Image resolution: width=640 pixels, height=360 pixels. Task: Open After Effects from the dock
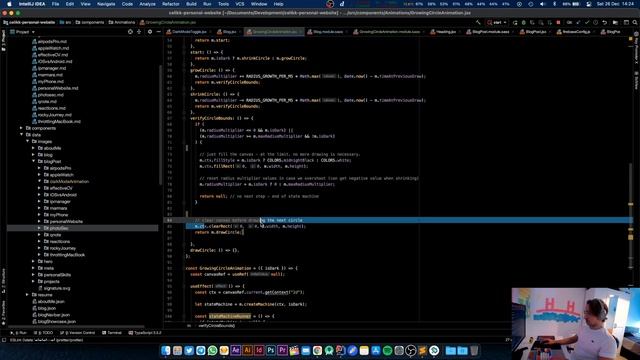point(236,350)
